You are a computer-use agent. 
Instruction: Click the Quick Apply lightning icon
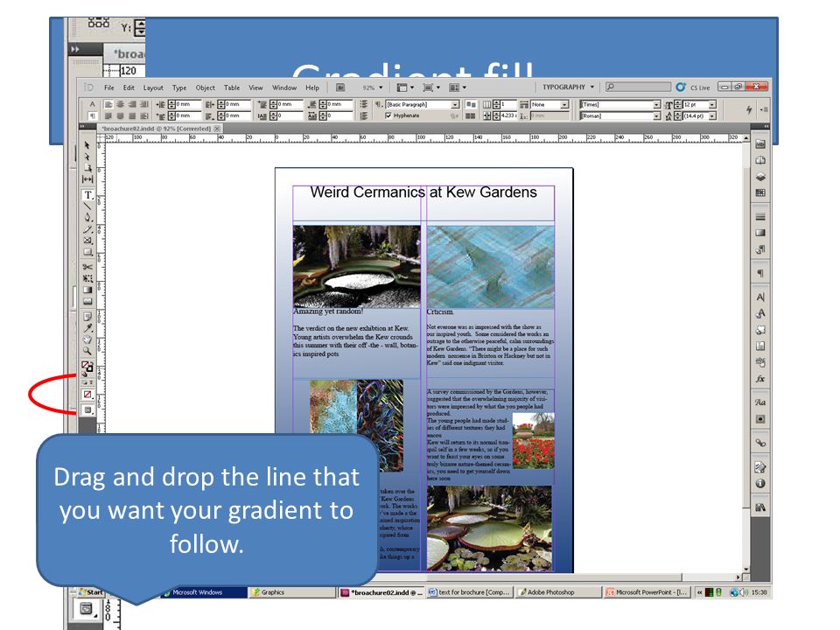(x=749, y=109)
